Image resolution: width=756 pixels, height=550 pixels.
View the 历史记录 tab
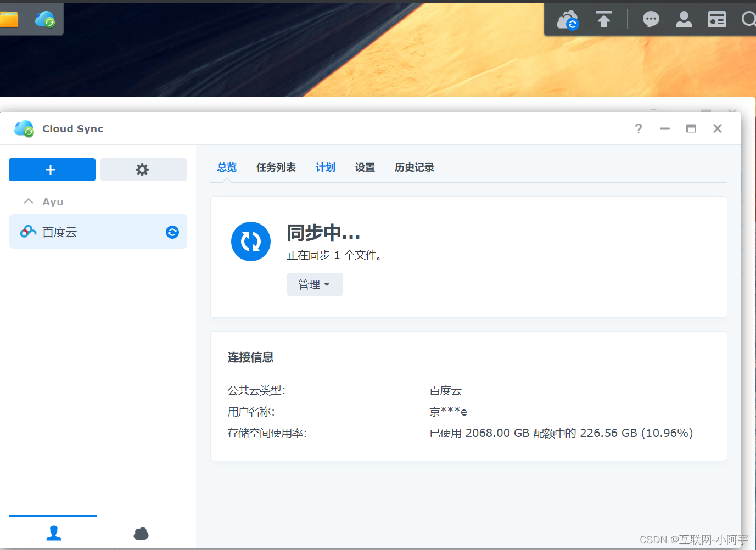(x=415, y=167)
